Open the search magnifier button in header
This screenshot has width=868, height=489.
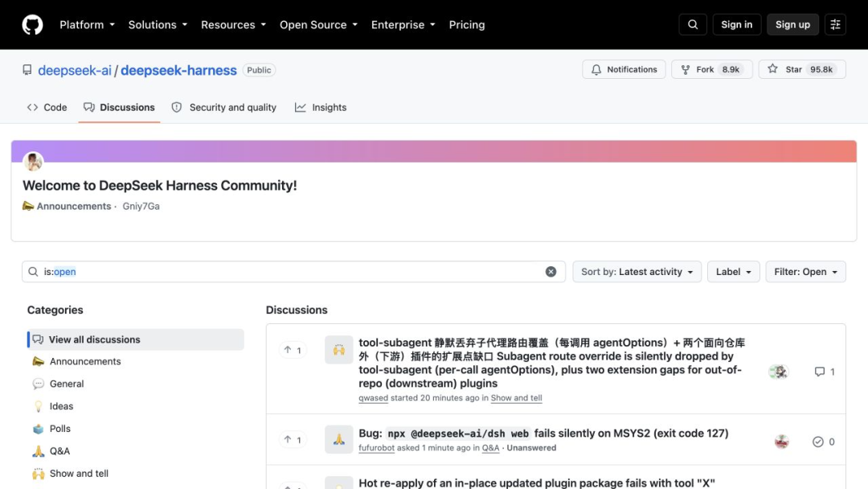pos(693,25)
